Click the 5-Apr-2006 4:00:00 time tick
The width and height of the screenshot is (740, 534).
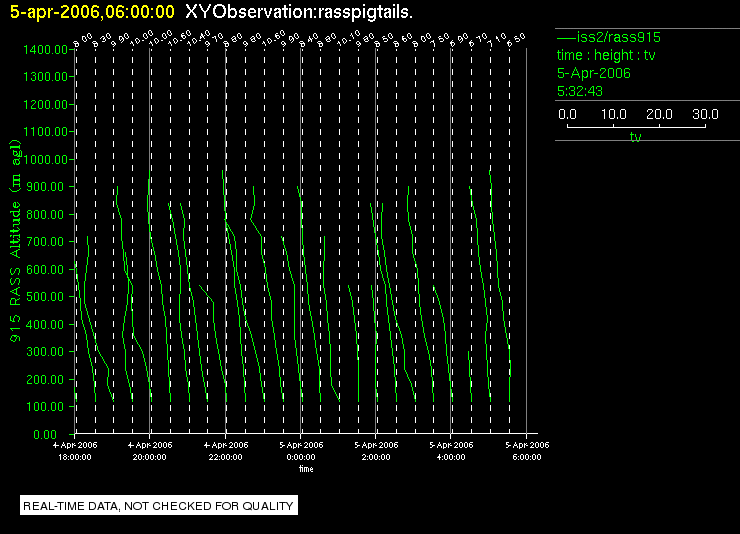point(451,451)
